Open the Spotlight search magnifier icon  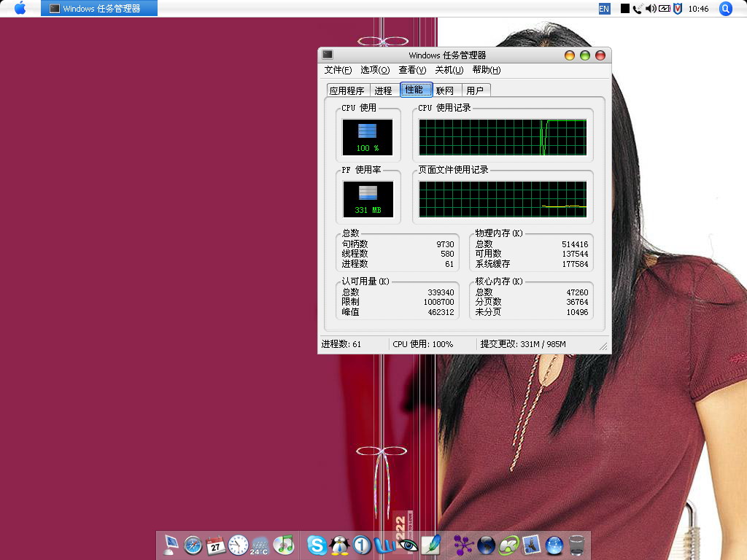[725, 9]
